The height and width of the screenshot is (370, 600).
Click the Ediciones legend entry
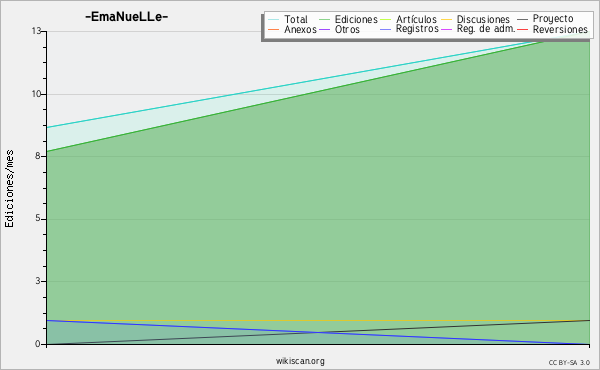tap(348, 19)
